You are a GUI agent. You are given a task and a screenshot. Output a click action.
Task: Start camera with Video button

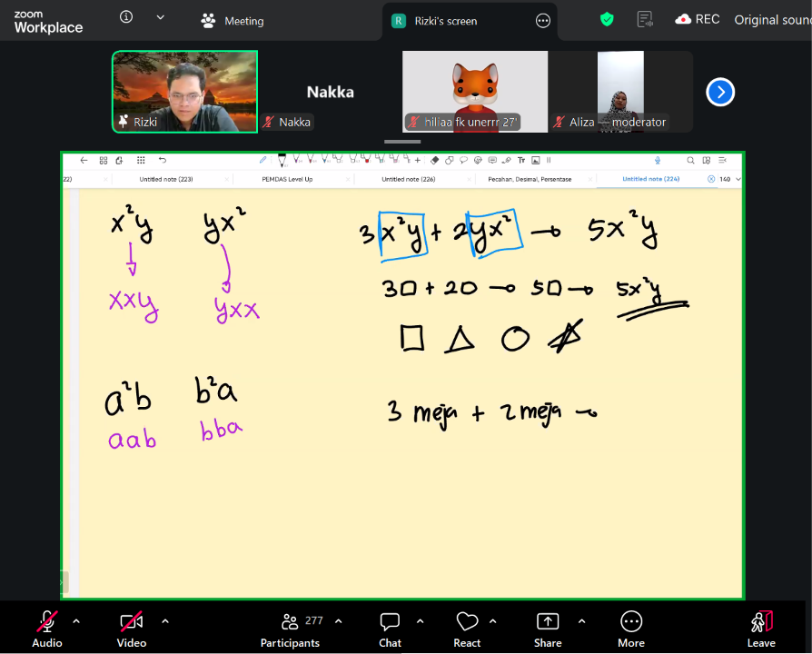point(132,629)
